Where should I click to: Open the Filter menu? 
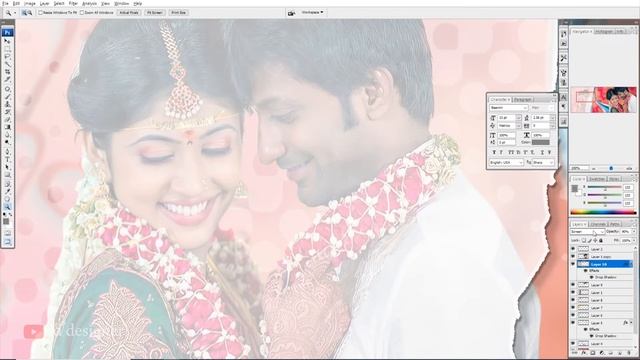(73, 3)
